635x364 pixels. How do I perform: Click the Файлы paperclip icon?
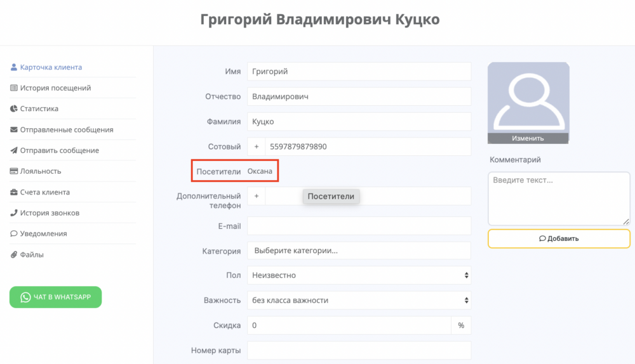[x=14, y=254]
